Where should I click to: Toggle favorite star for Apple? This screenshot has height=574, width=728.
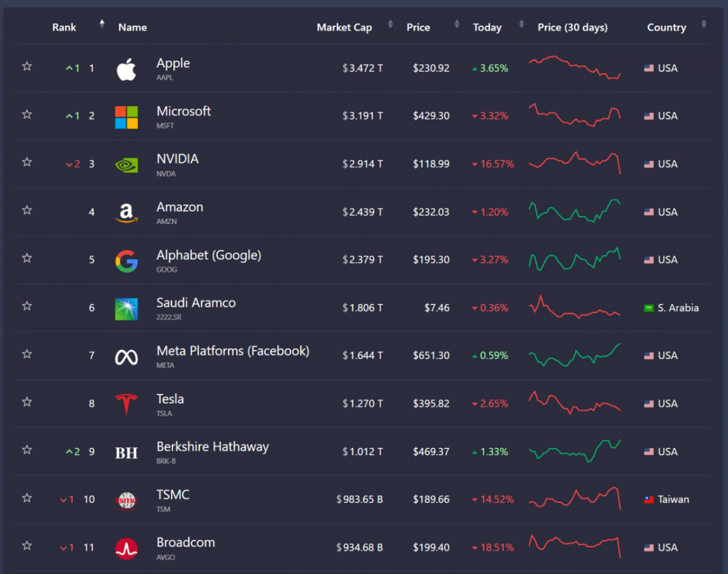coord(27,66)
